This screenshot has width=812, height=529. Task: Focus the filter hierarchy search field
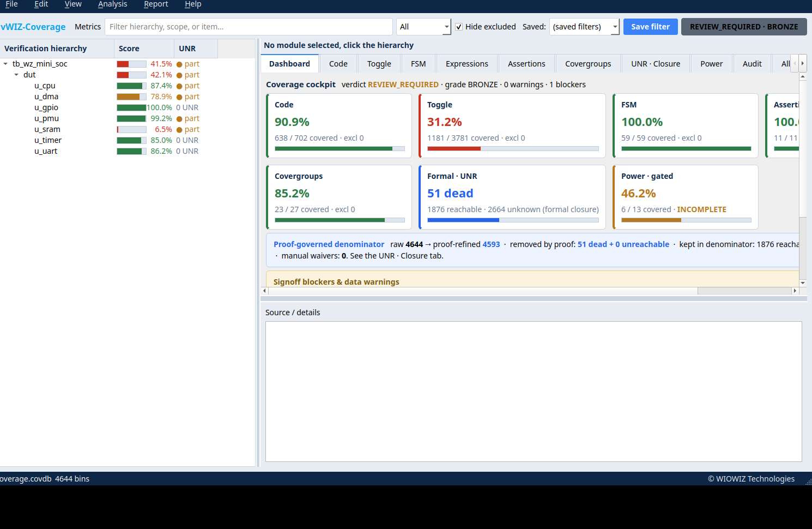tap(249, 27)
